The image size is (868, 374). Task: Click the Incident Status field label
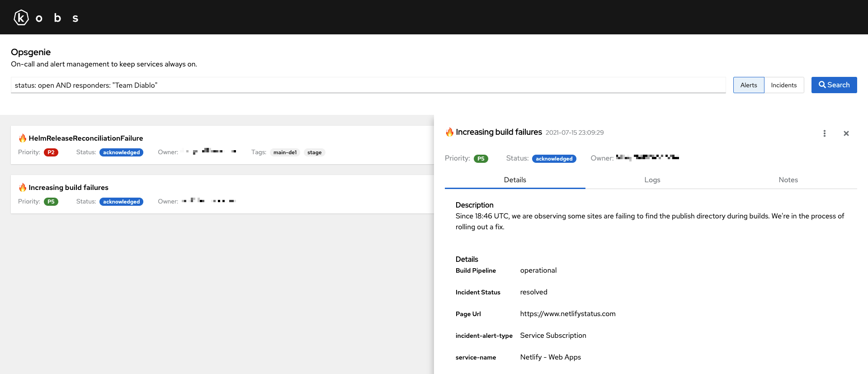point(478,292)
